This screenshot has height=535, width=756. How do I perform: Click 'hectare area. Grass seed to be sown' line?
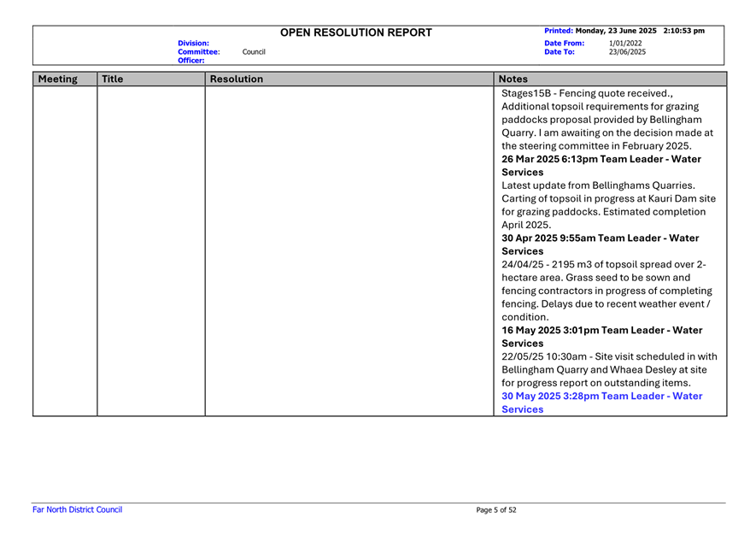tap(596, 278)
